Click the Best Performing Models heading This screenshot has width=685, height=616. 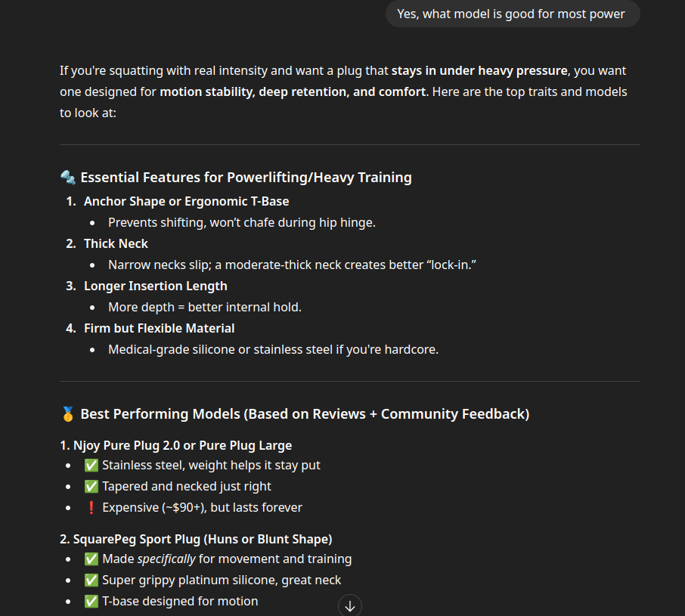(305, 414)
